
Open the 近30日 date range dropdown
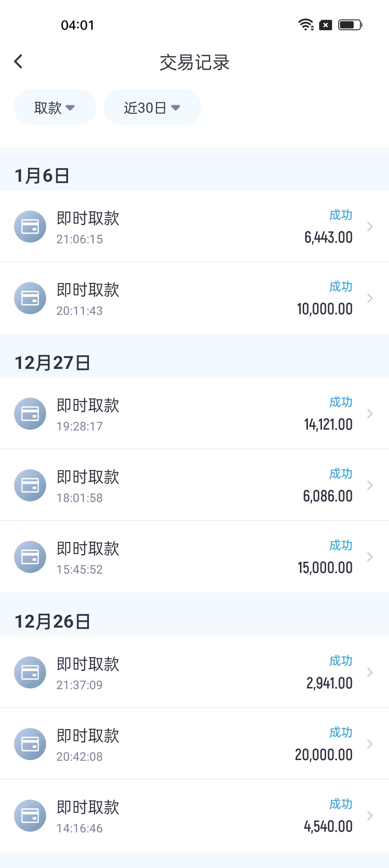pyautogui.click(x=152, y=108)
